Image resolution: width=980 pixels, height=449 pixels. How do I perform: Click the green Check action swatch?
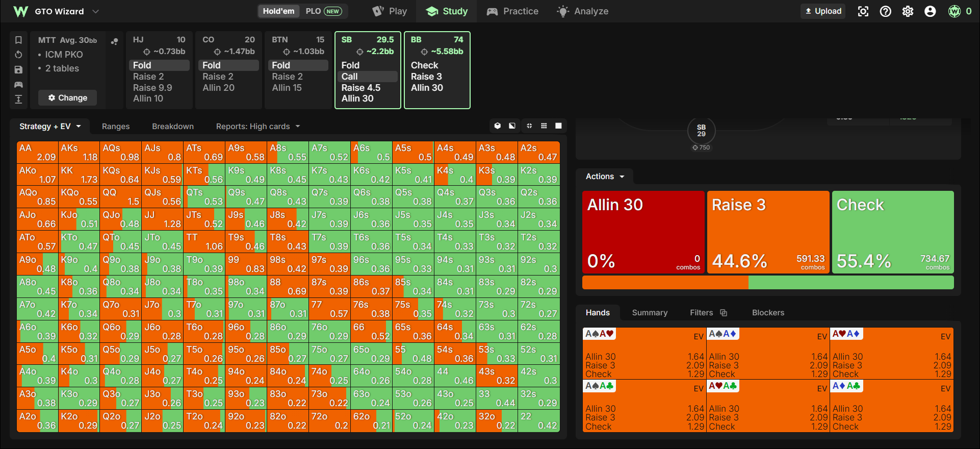point(893,232)
